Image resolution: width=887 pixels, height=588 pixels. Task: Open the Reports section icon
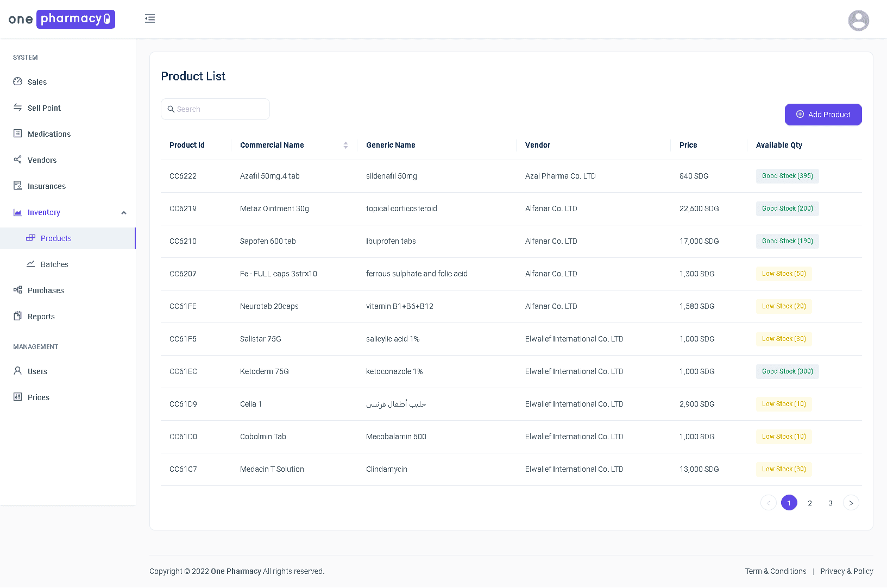(17, 316)
